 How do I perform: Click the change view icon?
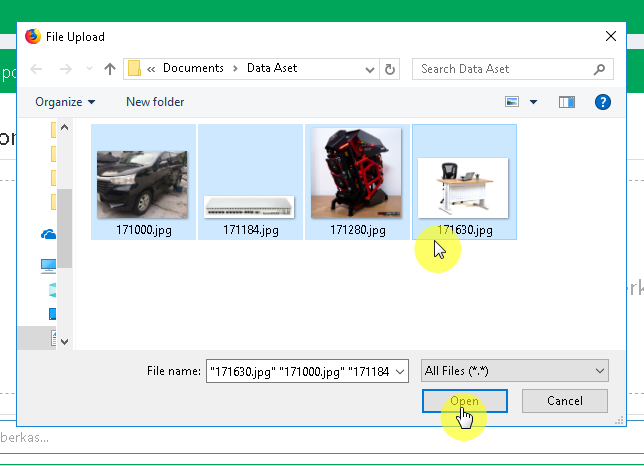point(513,102)
